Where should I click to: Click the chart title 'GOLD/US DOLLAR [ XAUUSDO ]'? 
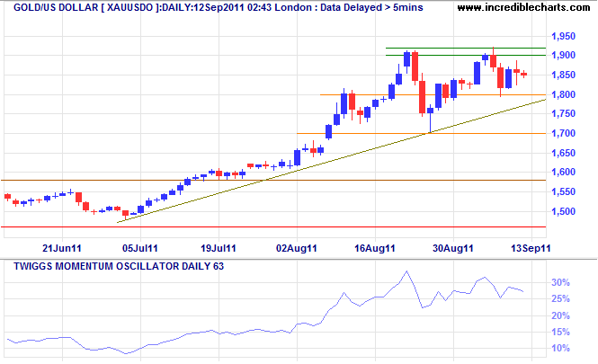point(85,7)
